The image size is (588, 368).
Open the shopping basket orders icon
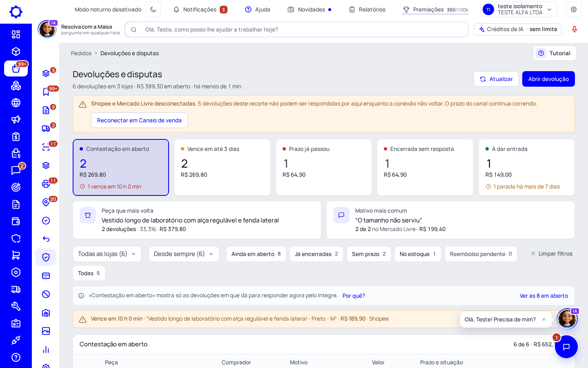[16, 69]
